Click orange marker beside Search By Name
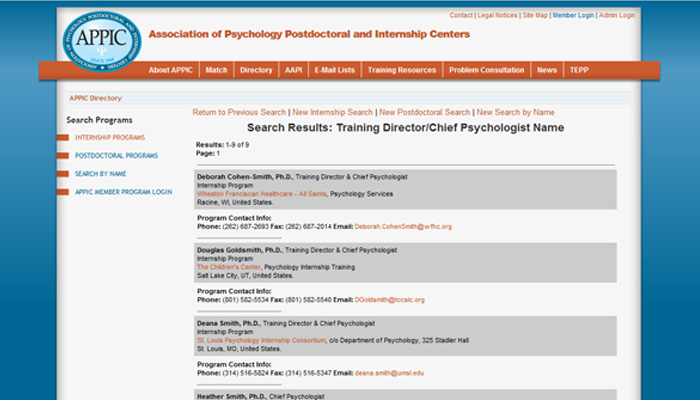Viewport: 700px width, 400px height. (63, 174)
